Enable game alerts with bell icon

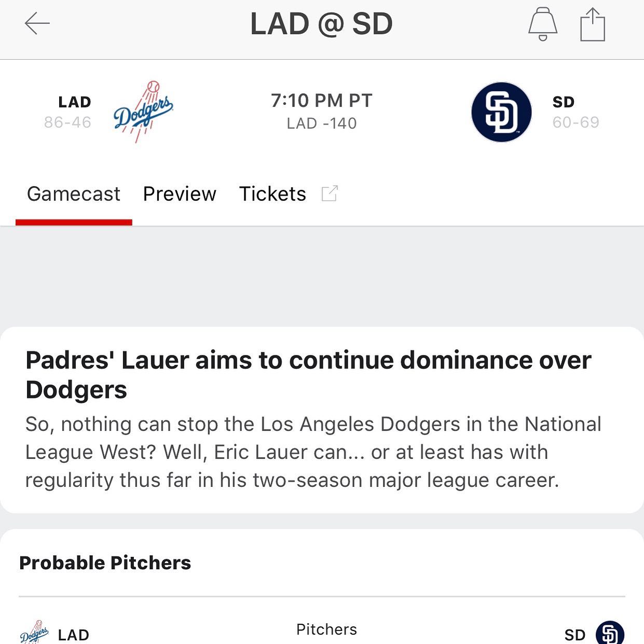[543, 24]
